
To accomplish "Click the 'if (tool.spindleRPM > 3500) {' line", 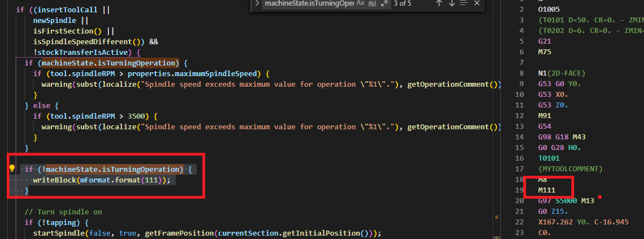I will (95, 116).
